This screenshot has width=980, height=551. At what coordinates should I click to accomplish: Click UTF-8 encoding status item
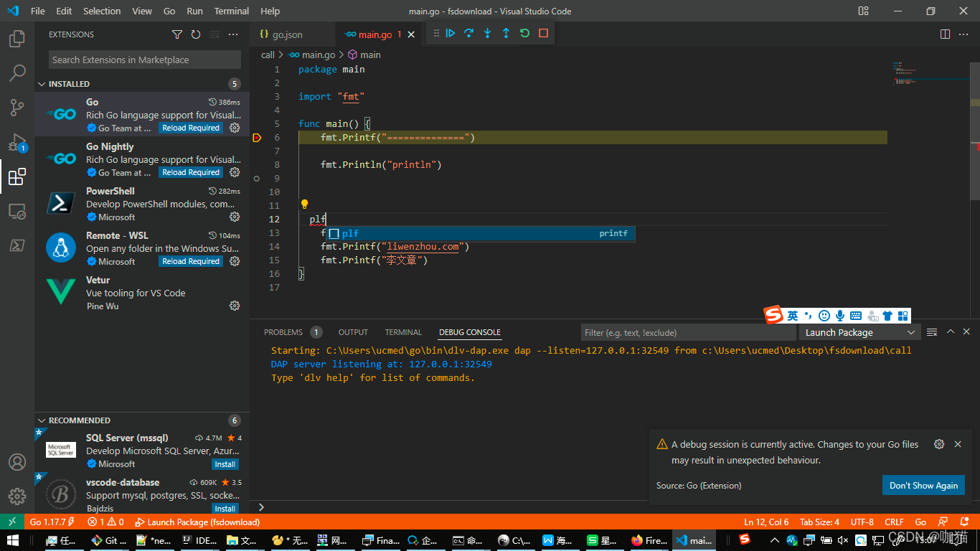(862, 522)
